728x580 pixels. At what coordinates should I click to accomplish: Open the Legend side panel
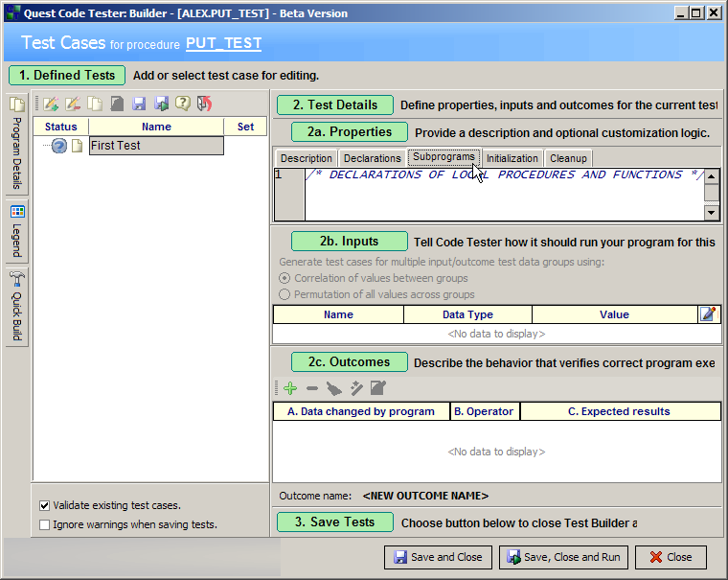[x=17, y=232]
